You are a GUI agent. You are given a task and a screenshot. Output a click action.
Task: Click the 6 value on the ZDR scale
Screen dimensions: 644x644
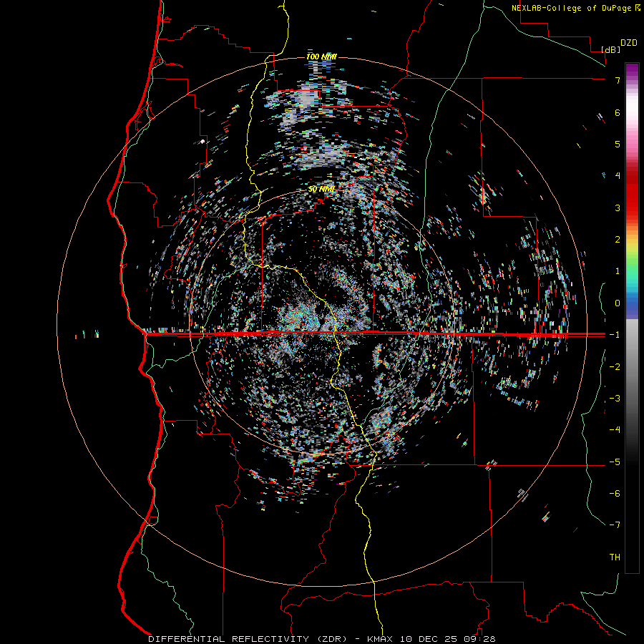[618, 112]
